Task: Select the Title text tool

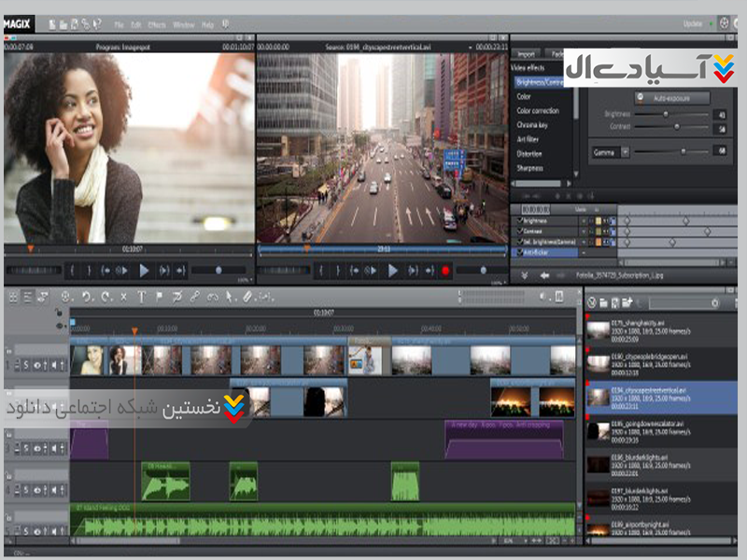Action: point(142,297)
